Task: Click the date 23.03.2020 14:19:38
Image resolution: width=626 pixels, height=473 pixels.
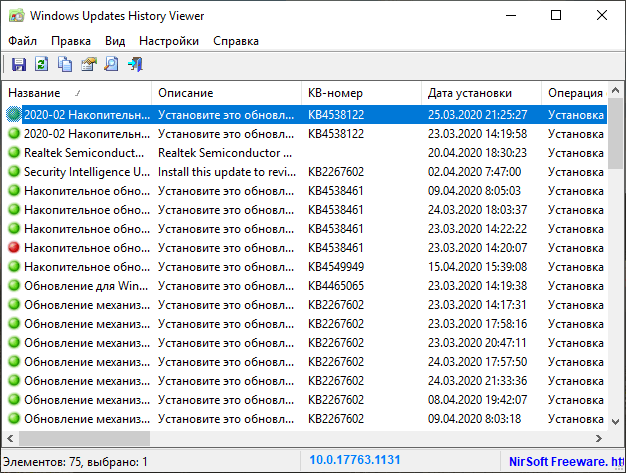Action: tap(477, 286)
